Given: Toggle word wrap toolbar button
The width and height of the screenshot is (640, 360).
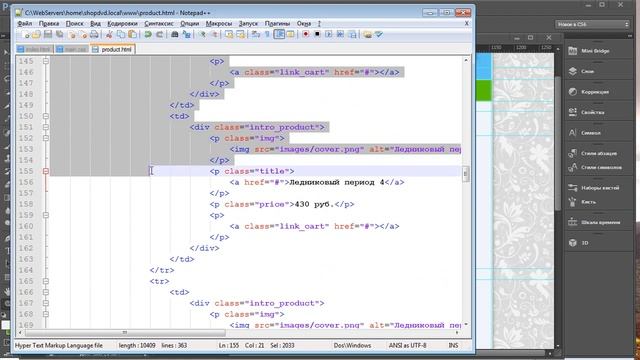Looking at the screenshot, I should coord(256,35).
